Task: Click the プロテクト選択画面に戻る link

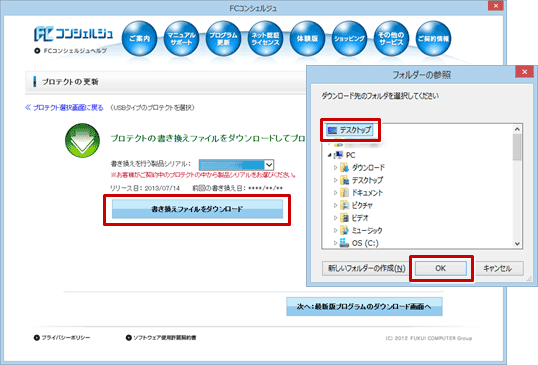Action: tap(64, 108)
